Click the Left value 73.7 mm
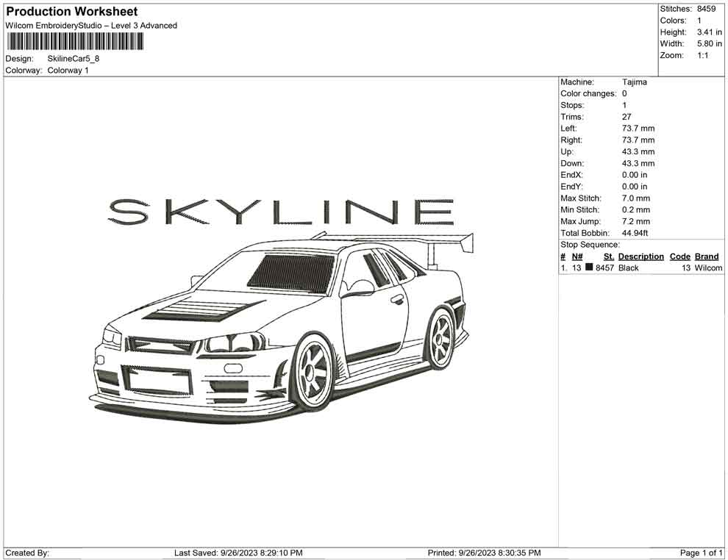The width and height of the screenshot is (728, 560). (638, 129)
